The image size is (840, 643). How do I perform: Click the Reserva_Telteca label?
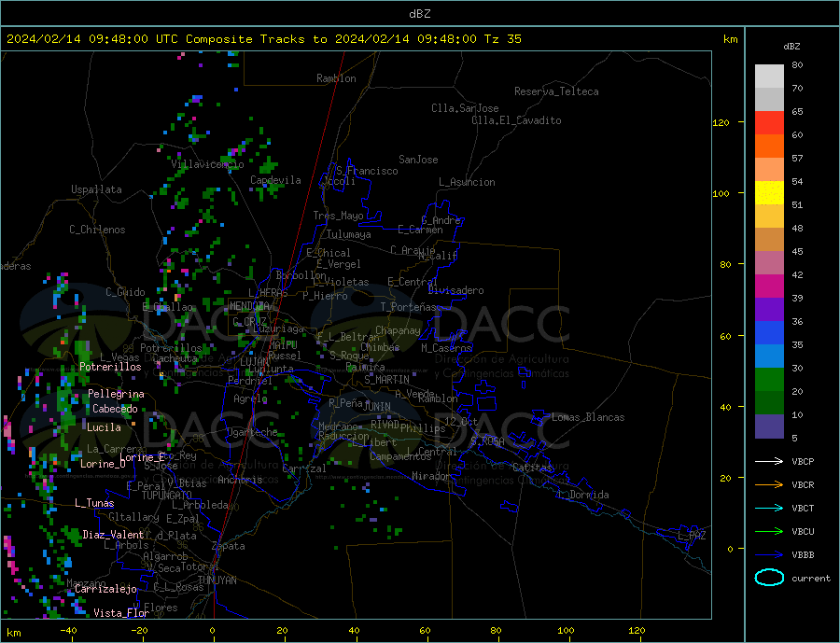pos(556,91)
